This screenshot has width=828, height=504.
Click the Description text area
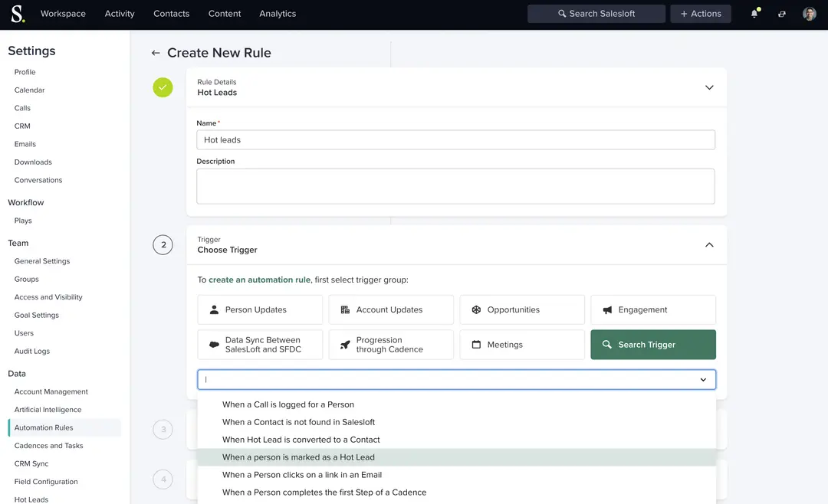point(455,186)
